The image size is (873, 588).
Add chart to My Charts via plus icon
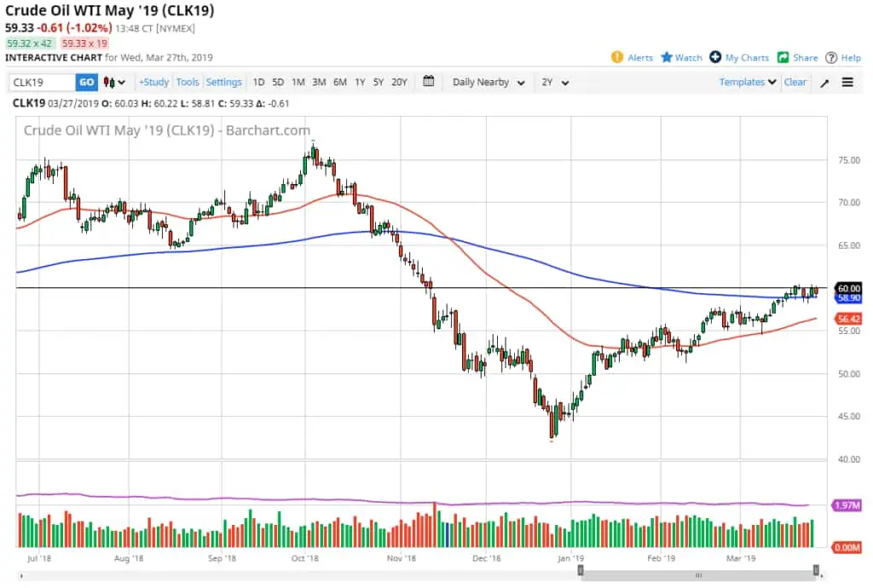[x=715, y=58]
